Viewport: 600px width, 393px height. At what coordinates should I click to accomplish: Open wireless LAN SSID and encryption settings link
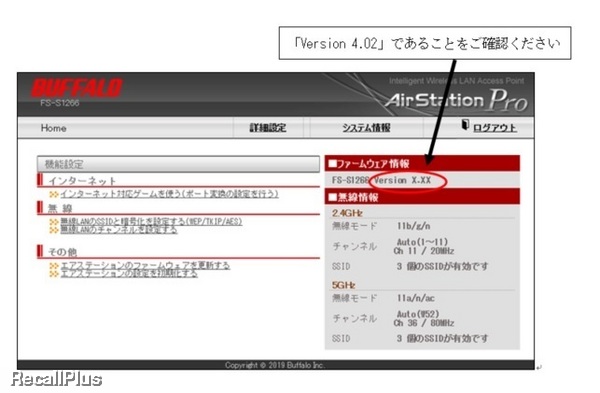pyautogui.click(x=151, y=222)
